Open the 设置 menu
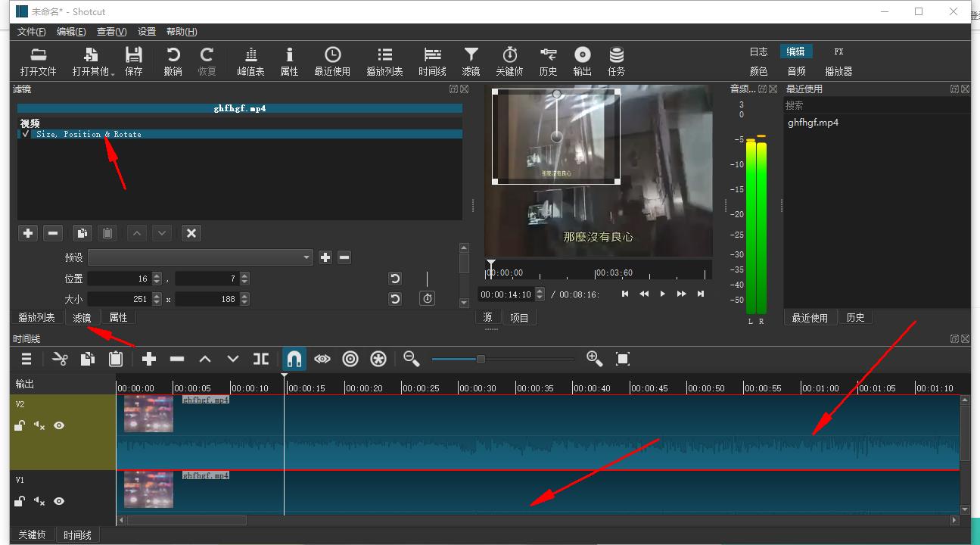Screen dimensions: 980x545 pyautogui.click(x=147, y=32)
